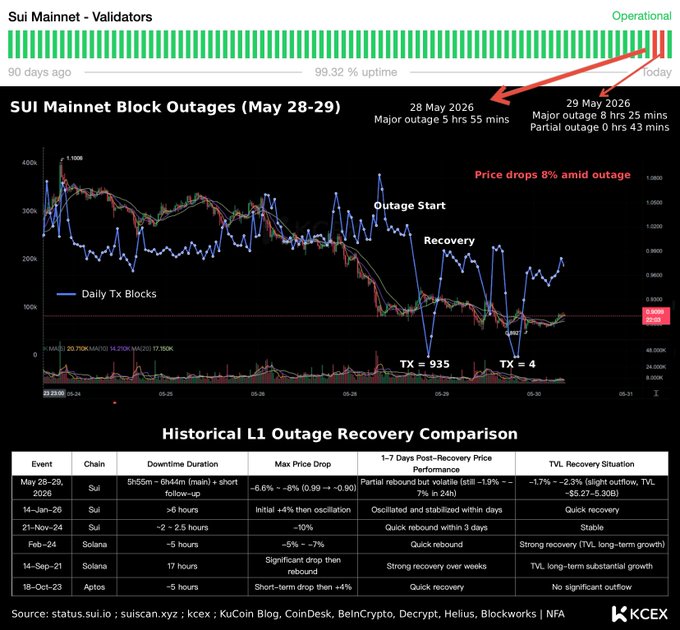Click the 'Historical L1 Outage Recovery Comparison' heading
This screenshot has width=680, height=630.
[x=340, y=434]
